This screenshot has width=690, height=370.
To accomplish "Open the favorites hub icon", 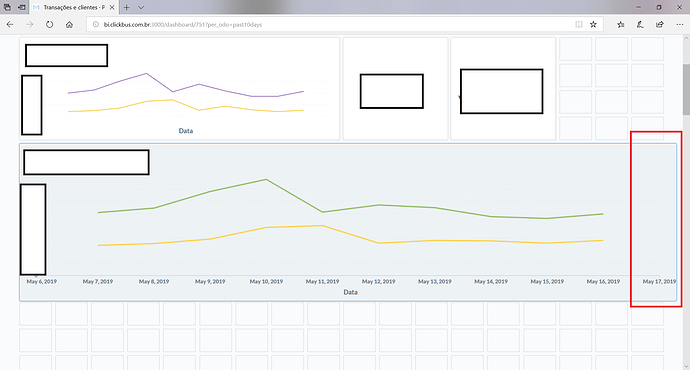I will 620,25.
